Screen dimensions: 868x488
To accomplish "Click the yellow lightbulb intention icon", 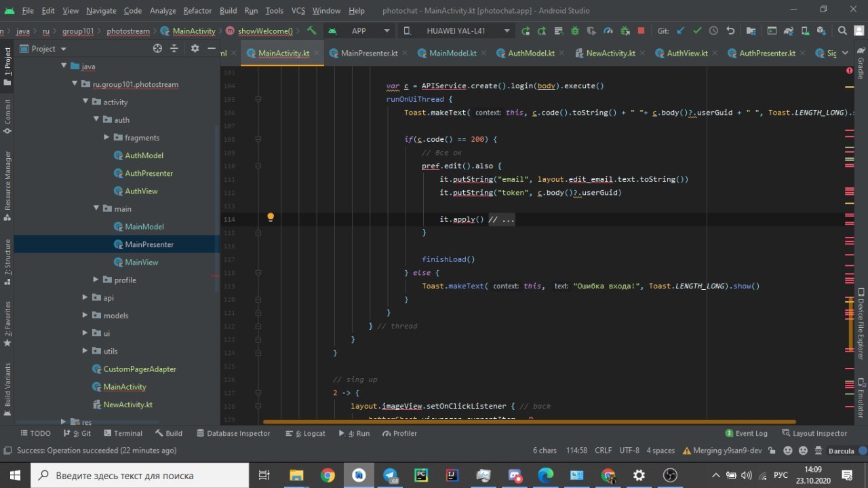I will pyautogui.click(x=270, y=218).
